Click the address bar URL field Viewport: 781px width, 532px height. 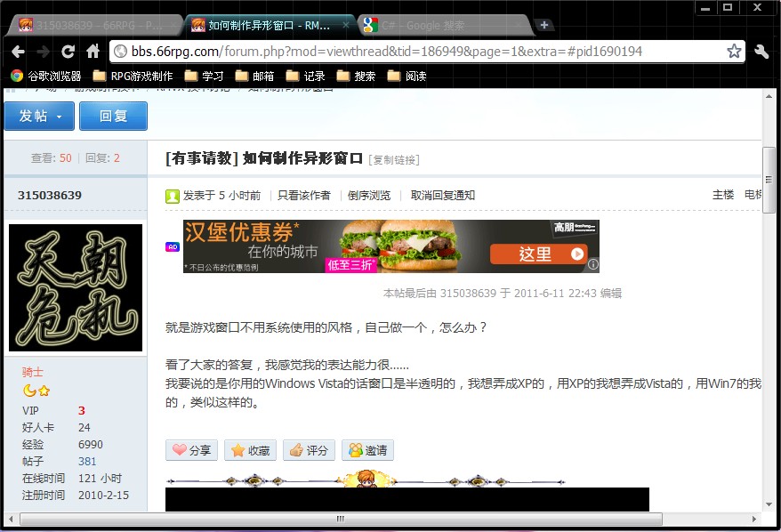427,52
